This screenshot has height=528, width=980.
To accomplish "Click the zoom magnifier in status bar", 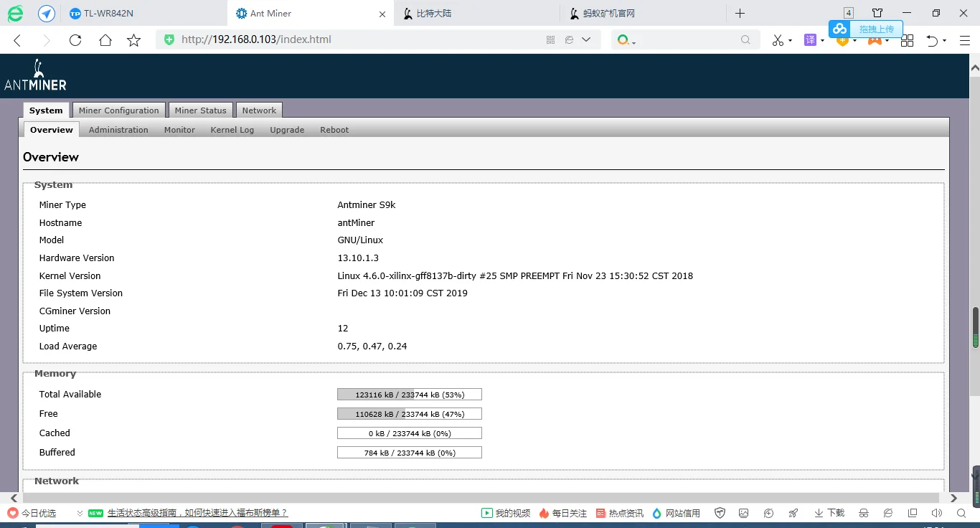I will [961, 513].
